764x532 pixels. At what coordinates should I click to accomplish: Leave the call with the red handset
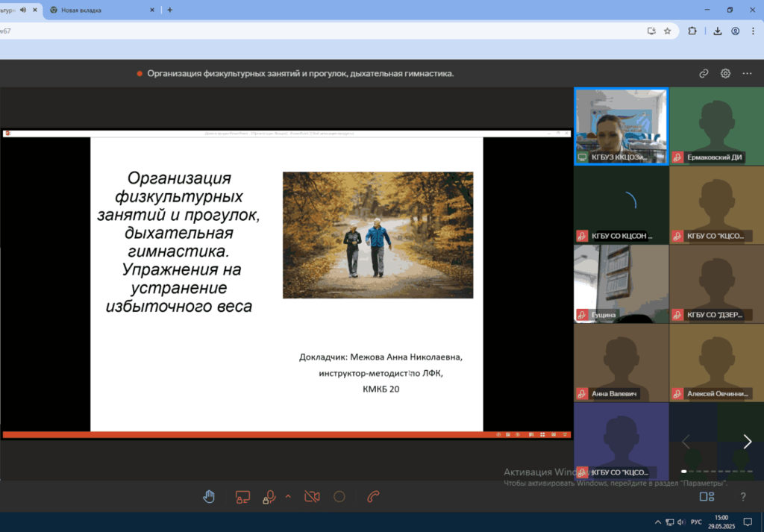click(x=373, y=496)
